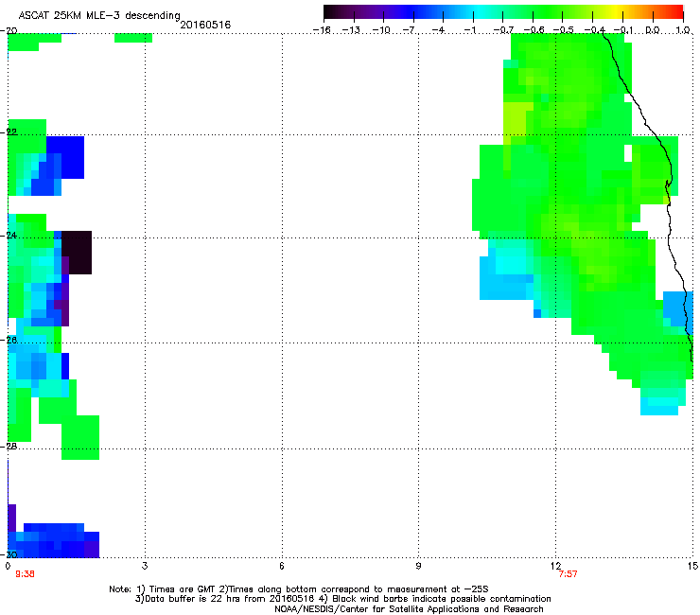
Task: Click the date label 20160516
Action: pos(205,25)
